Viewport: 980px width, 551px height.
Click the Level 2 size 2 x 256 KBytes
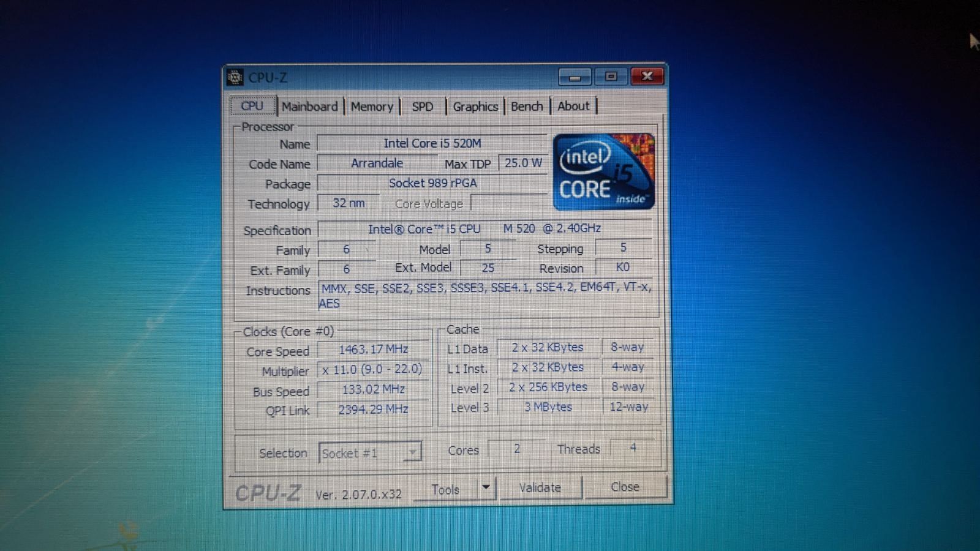pyautogui.click(x=548, y=387)
